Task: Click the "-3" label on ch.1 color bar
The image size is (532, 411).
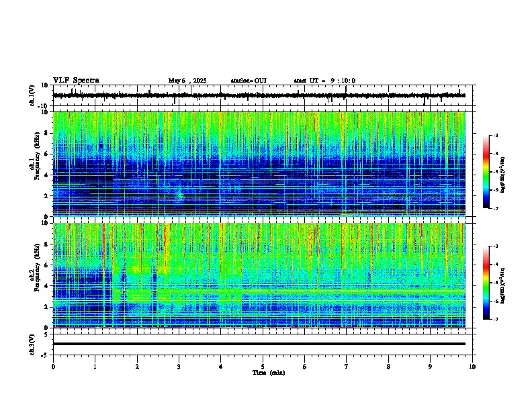Action: pyautogui.click(x=496, y=135)
